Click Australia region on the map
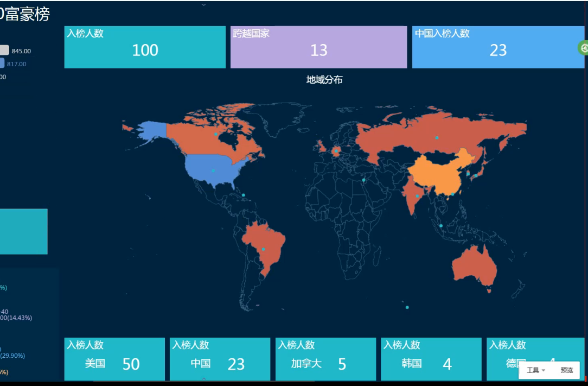The width and height of the screenshot is (588, 386). tap(475, 267)
